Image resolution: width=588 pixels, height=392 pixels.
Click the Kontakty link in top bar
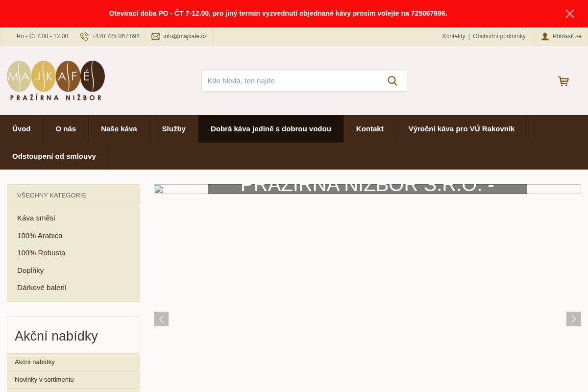point(454,36)
